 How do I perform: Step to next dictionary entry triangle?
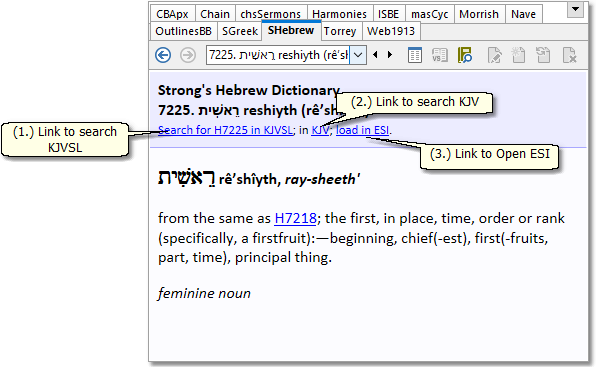pyautogui.click(x=390, y=55)
